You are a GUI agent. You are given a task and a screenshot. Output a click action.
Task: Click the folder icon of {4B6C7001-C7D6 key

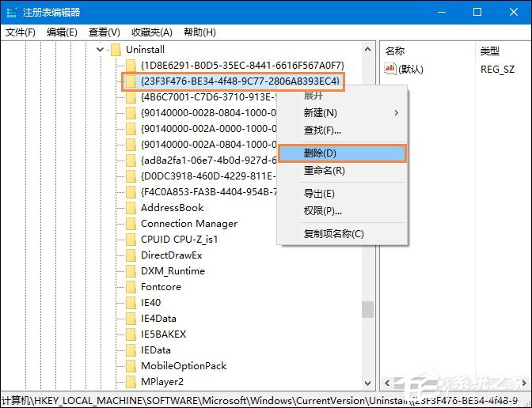[131, 97]
